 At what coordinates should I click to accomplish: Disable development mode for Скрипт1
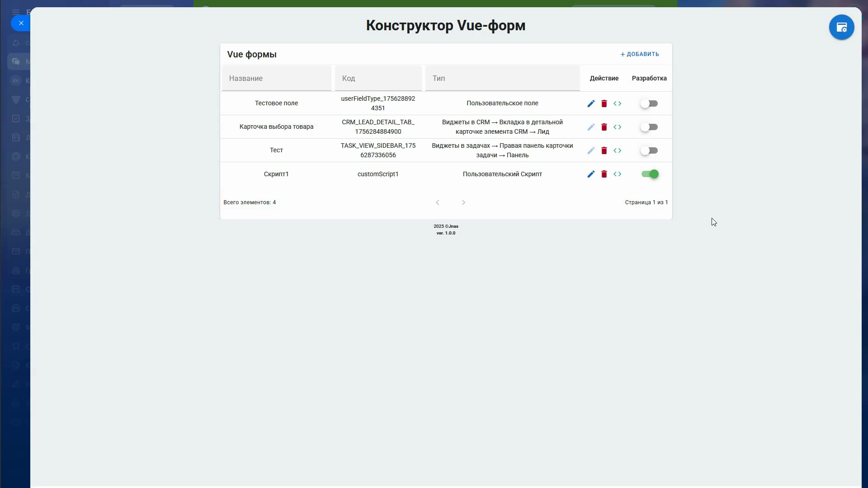click(x=650, y=174)
